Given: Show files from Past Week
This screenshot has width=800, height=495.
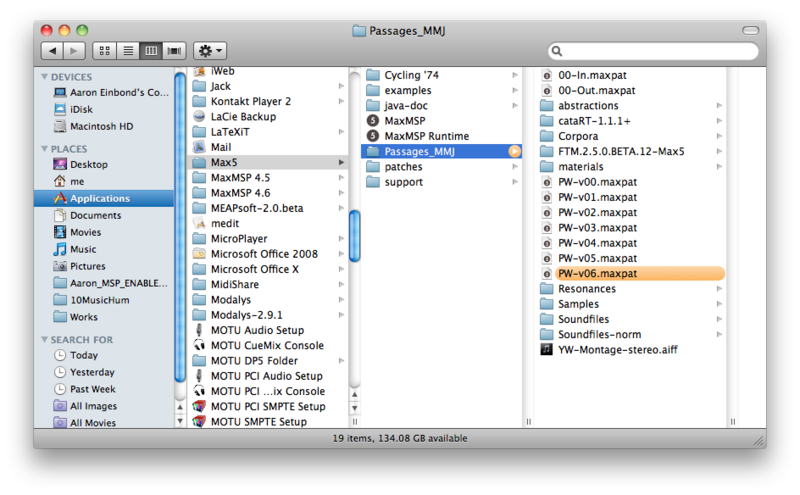Looking at the screenshot, I should pyautogui.click(x=85, y=389).
